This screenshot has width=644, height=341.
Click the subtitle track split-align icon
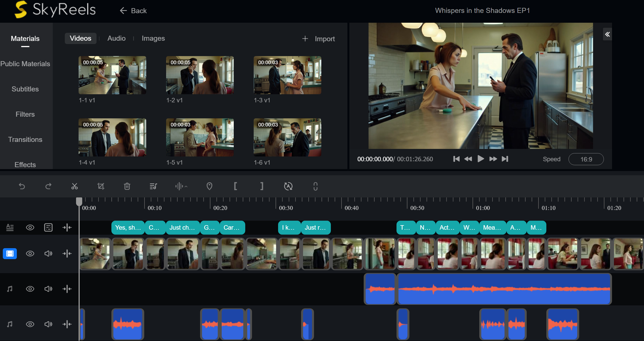67,227
